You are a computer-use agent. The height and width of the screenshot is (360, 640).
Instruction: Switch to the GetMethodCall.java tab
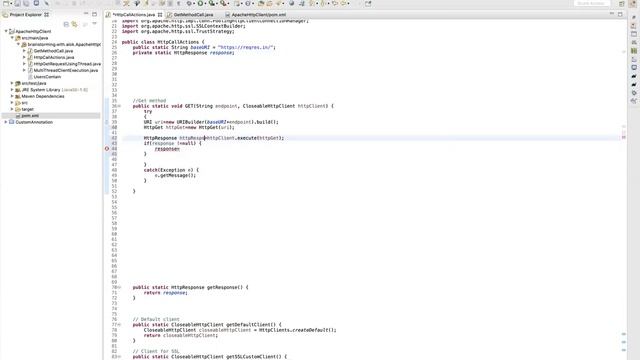click(193, 15)
